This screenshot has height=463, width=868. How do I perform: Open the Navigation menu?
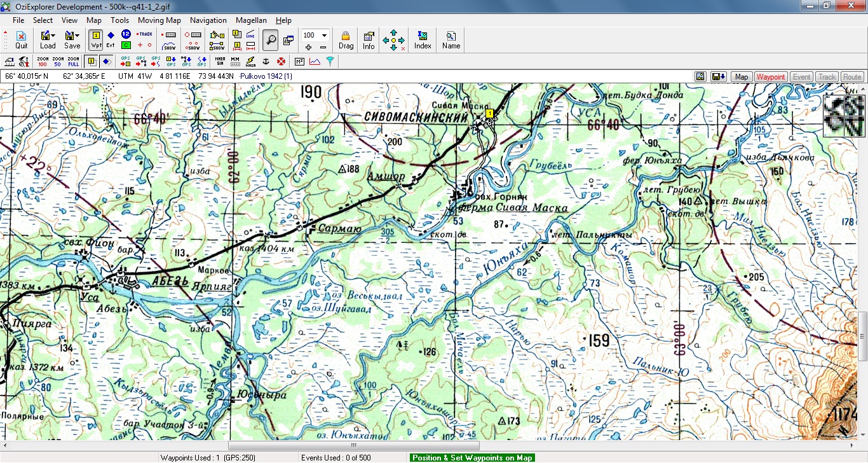208,20
